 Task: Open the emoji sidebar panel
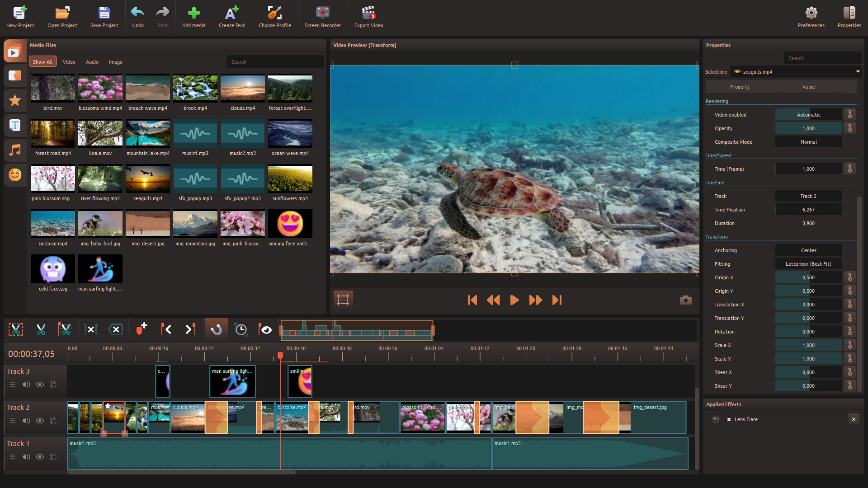(15, 175)
